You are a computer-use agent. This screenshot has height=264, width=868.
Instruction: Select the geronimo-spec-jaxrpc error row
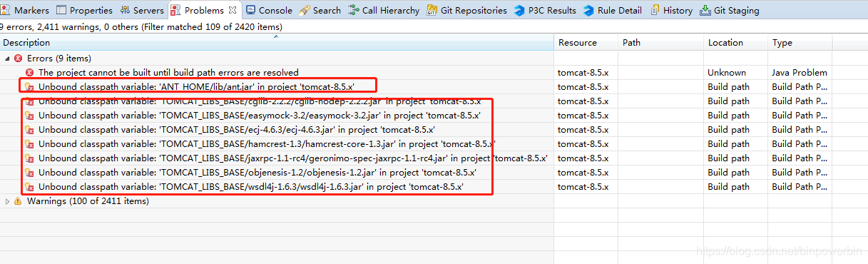pyautogui.click(x=434, y=158)
